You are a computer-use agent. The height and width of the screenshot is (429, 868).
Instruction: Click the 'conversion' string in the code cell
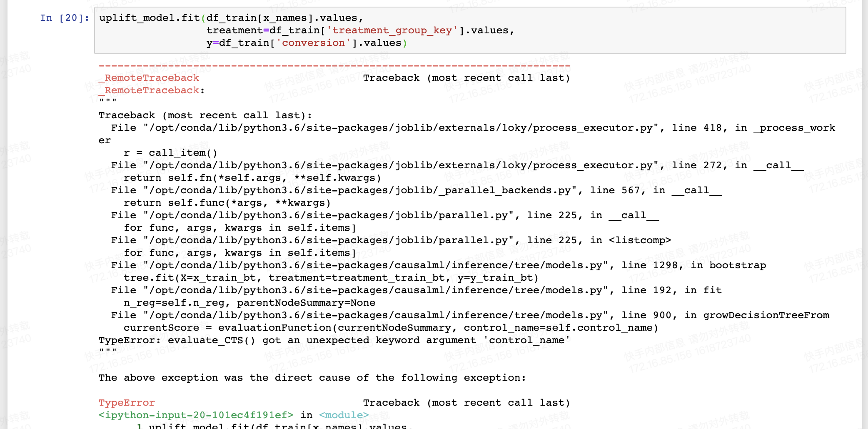[313, 42]
